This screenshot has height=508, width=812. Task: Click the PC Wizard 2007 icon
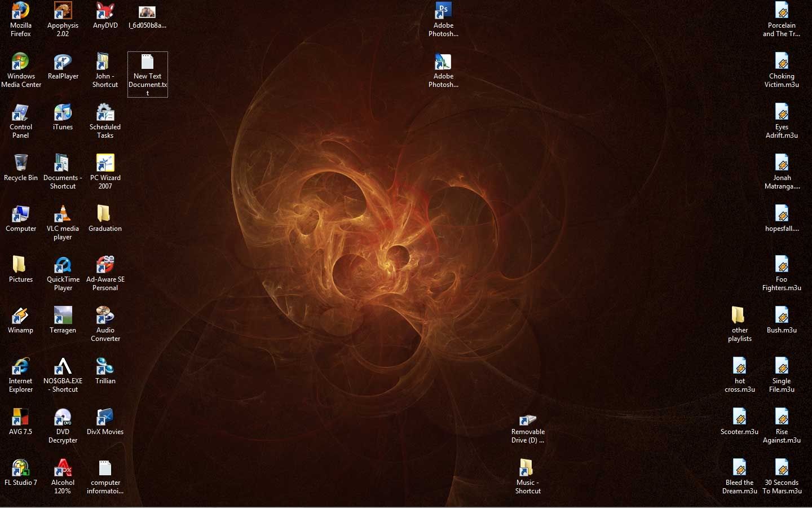pyautogui.click(x=105, y=163)
